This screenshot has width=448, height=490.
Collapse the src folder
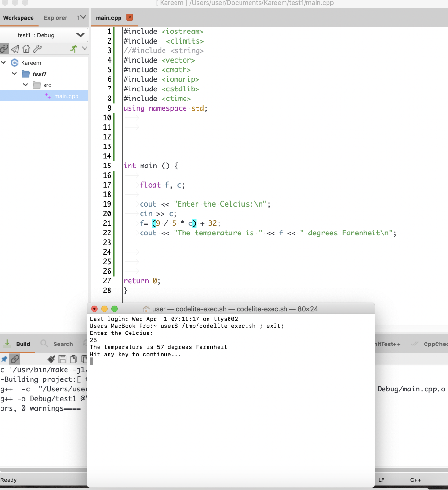(25, 85)
